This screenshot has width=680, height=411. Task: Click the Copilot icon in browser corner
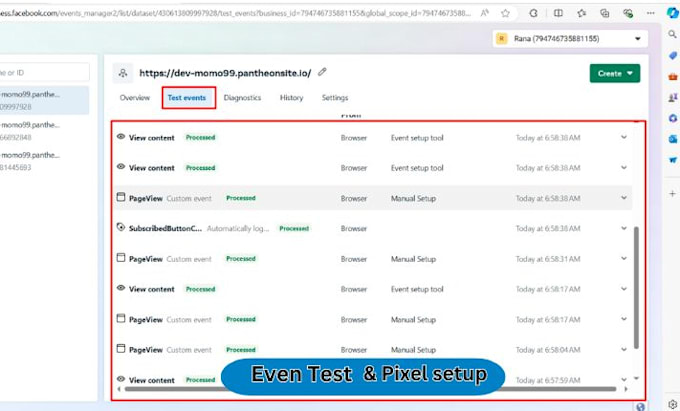coord(673,13)
